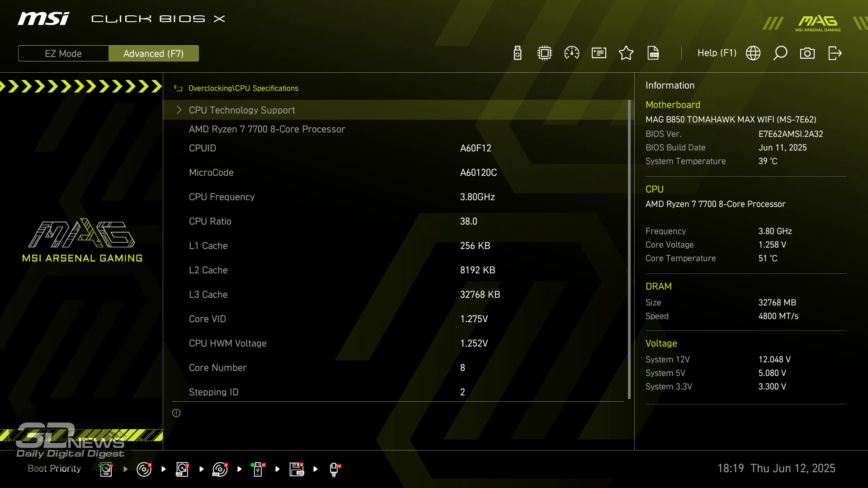Switch to Advanced (F7) tab

(x=154, y=53)
